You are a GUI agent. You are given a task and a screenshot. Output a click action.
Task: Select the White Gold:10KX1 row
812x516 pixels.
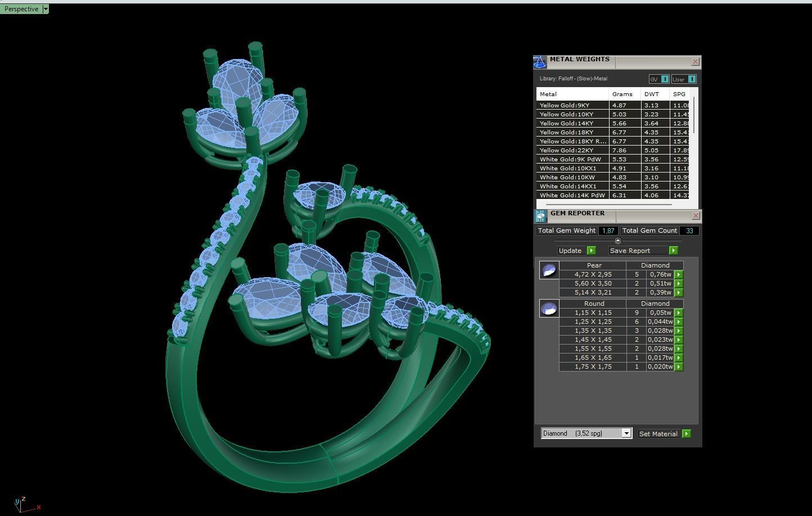point(613,168)
